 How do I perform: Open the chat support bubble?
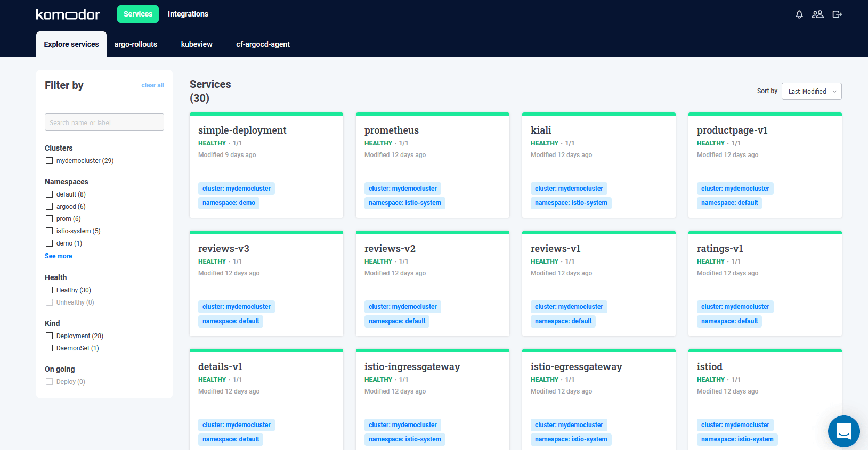click(x=843, y=431)
